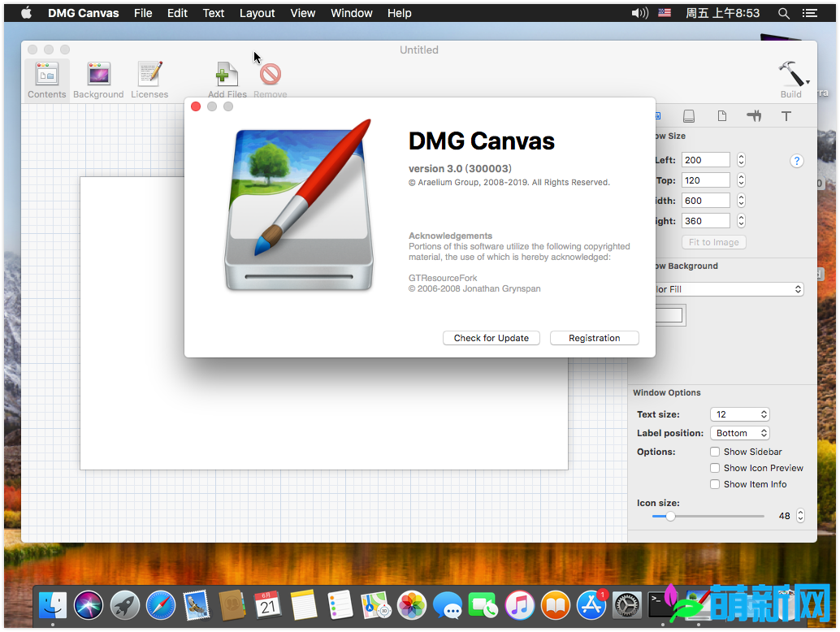Click the Icon size stepper
Viewport: 840px width, 632px height.
800,515
